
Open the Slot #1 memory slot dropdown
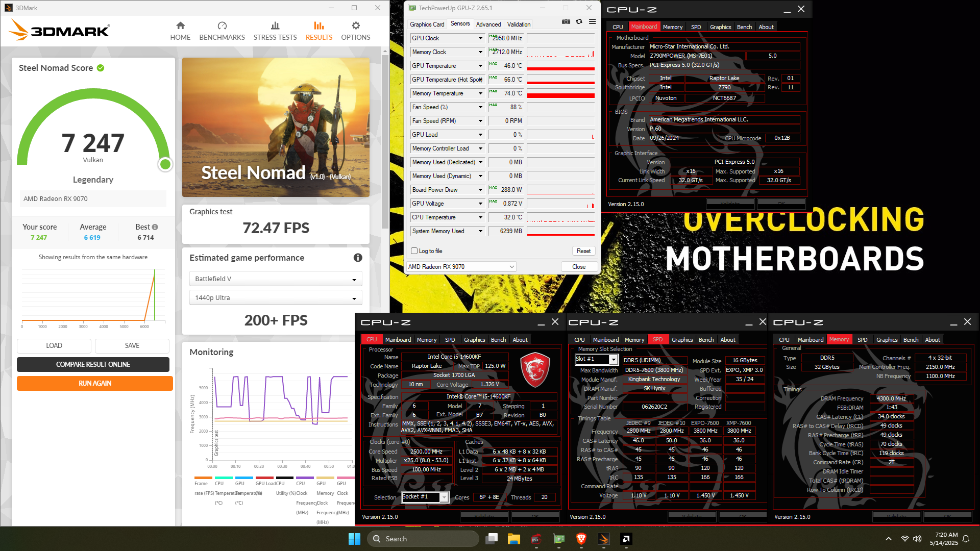click(x=597, y=359)
